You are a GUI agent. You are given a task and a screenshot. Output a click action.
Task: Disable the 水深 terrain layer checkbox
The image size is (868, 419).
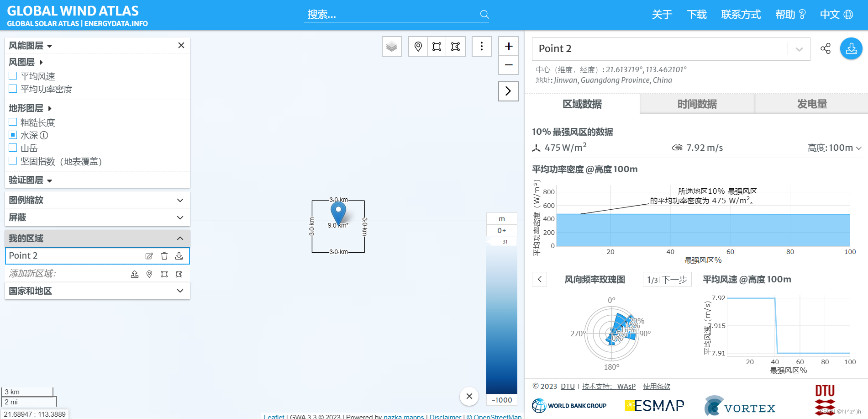pos(12,135)
